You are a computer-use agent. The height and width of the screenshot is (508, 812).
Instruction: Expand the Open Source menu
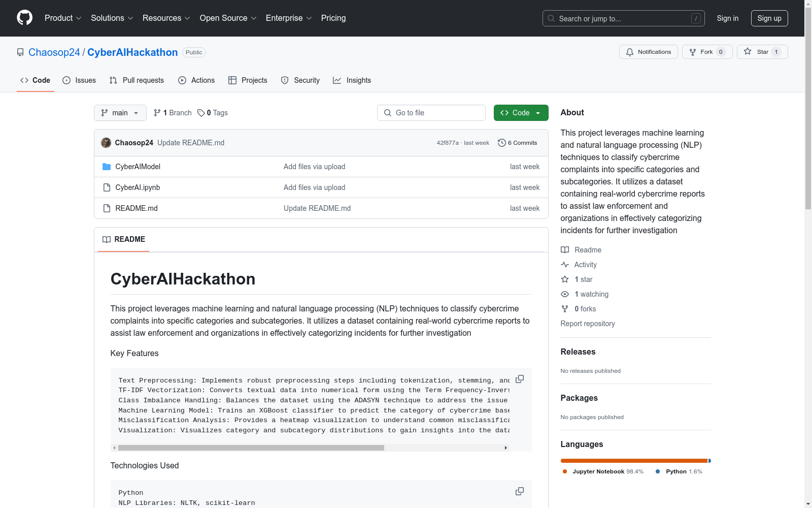coord(228,18)
